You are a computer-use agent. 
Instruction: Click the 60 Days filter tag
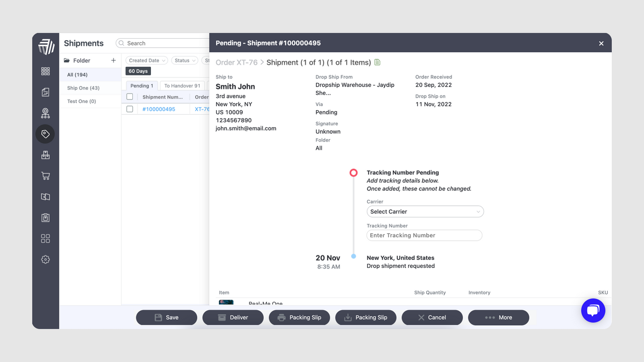(138, 71)
